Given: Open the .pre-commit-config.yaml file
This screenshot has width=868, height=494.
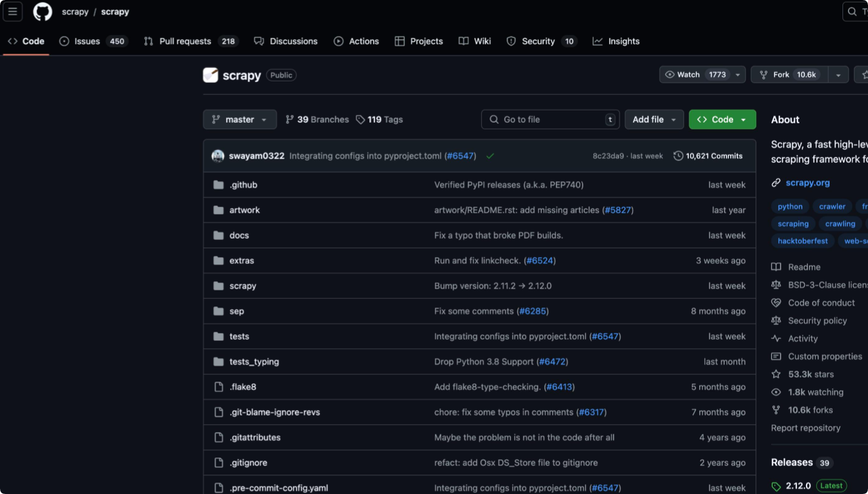Looking at the screenshot, I should [279, 488].
